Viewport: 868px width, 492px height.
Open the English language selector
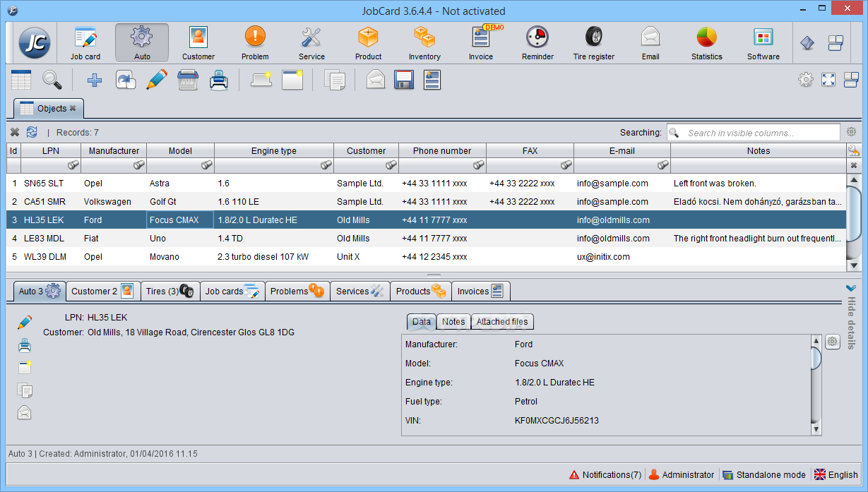coord(836,474)
